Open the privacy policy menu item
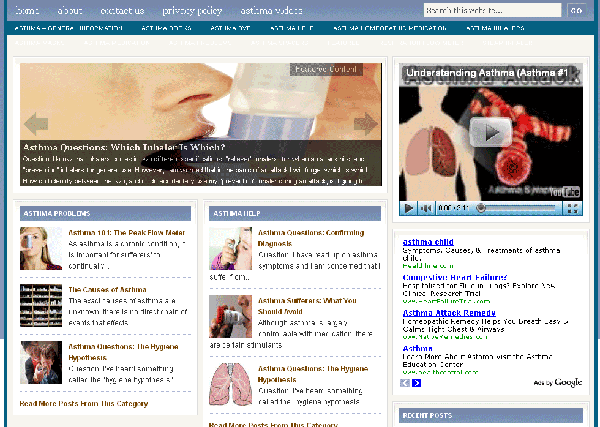 tap(192, 11)
